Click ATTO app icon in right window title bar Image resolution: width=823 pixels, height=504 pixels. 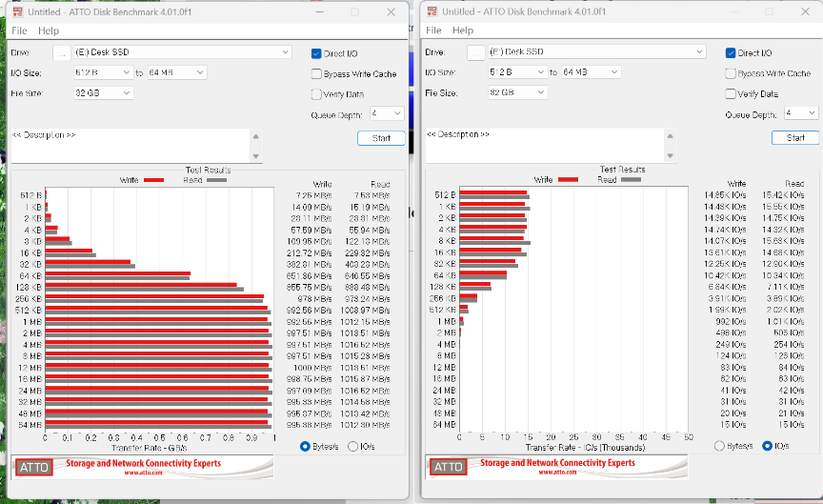tap(432, 11)
